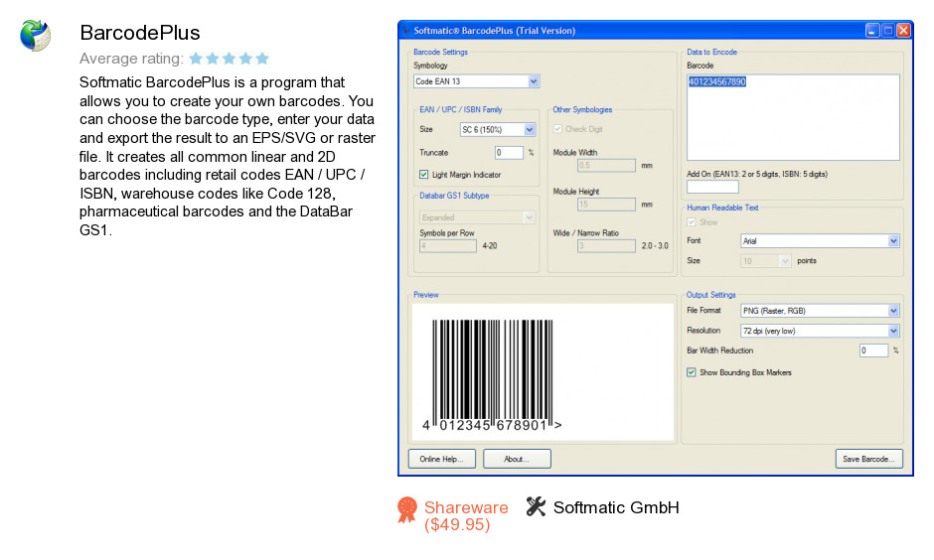
Task: Click the Barcode data text area
Action: pyautogui.click(x=793, y=117)
